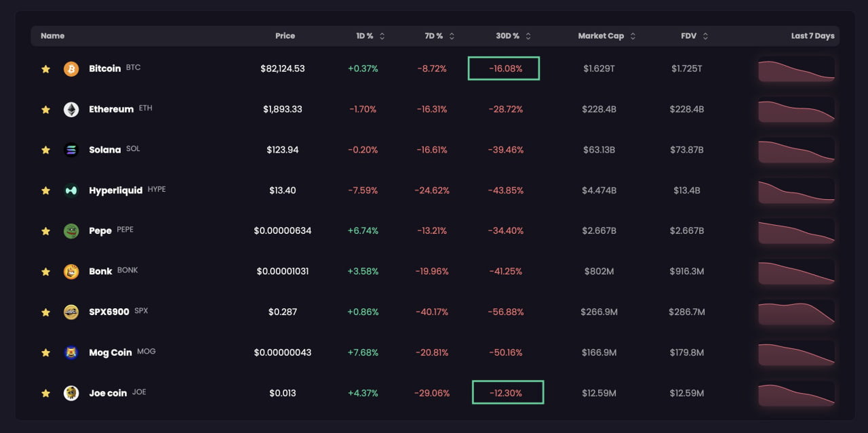Screen dimensions: 868x433
Task: Click the Bitcoin price $82,124.53
Action: pyautogui.click(x=283, y=68)
